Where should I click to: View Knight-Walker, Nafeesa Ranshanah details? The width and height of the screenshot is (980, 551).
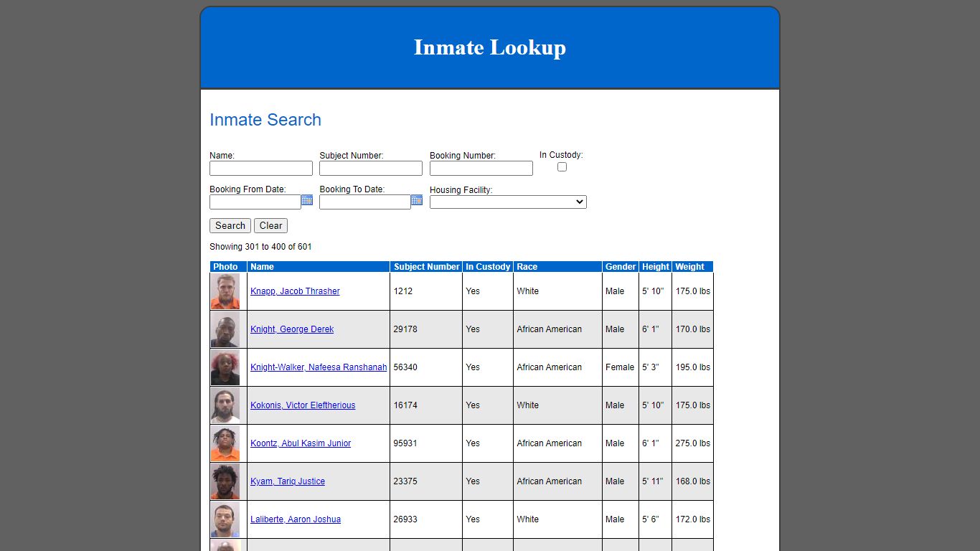(319, 367)
